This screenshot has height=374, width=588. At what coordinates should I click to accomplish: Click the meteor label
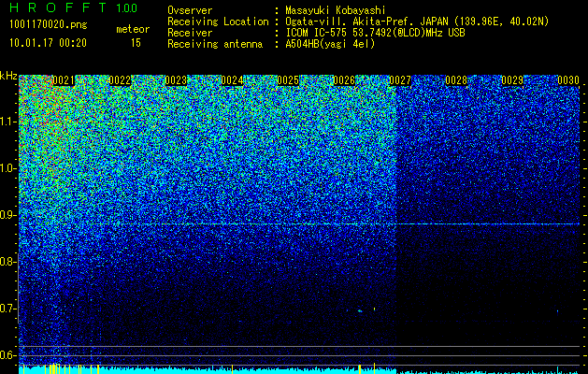tap(133, 29)
